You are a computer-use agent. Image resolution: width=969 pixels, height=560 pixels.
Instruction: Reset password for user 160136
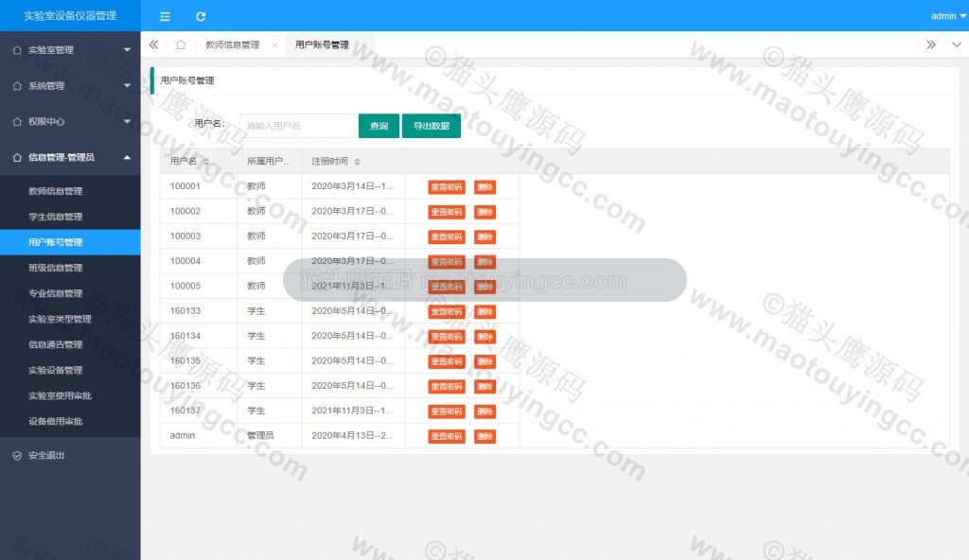point(447,386)
